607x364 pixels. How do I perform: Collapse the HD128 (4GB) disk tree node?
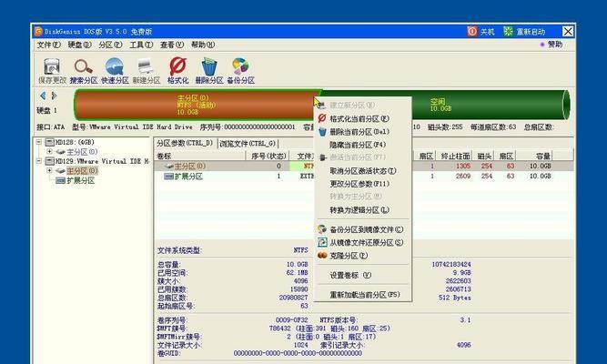coord(40,143)
